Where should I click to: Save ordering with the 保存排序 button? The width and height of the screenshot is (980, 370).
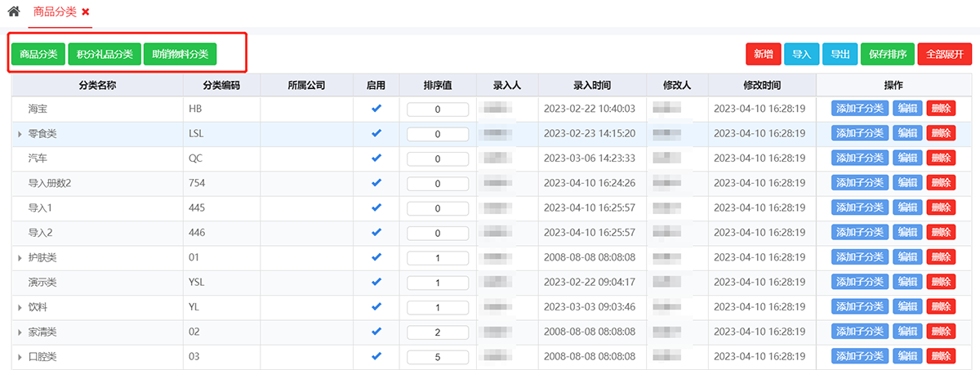point(887,54)
